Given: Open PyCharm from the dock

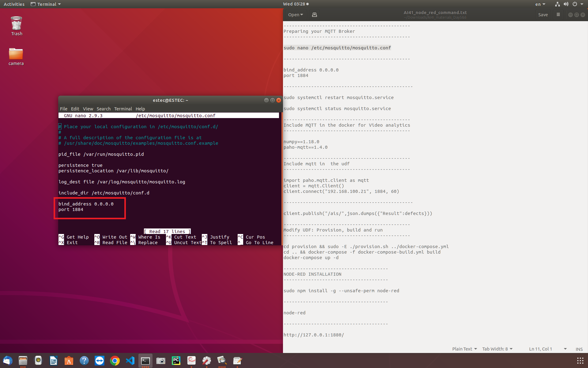Looking at the screenshot, I should click(x=176, y=361).
